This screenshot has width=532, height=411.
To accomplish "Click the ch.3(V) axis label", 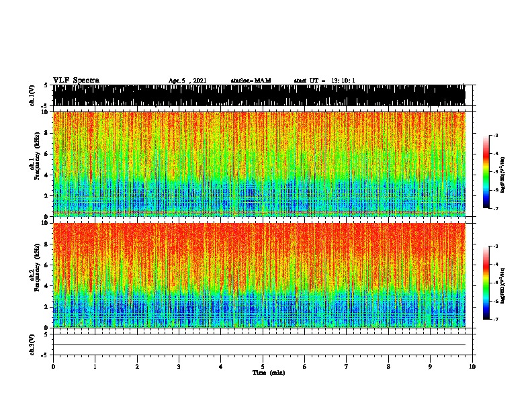I will (x=32, y=345).
